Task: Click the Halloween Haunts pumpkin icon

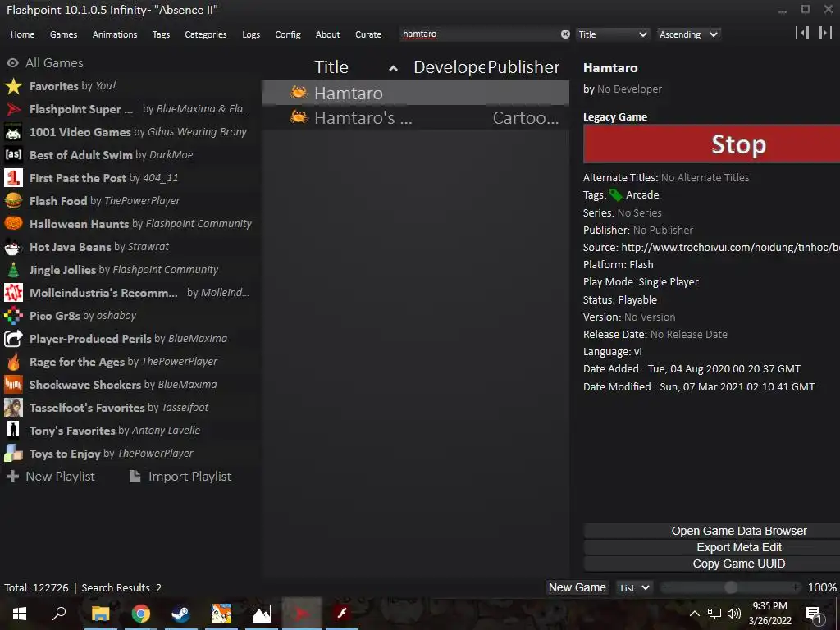Action: click(13, 224)
